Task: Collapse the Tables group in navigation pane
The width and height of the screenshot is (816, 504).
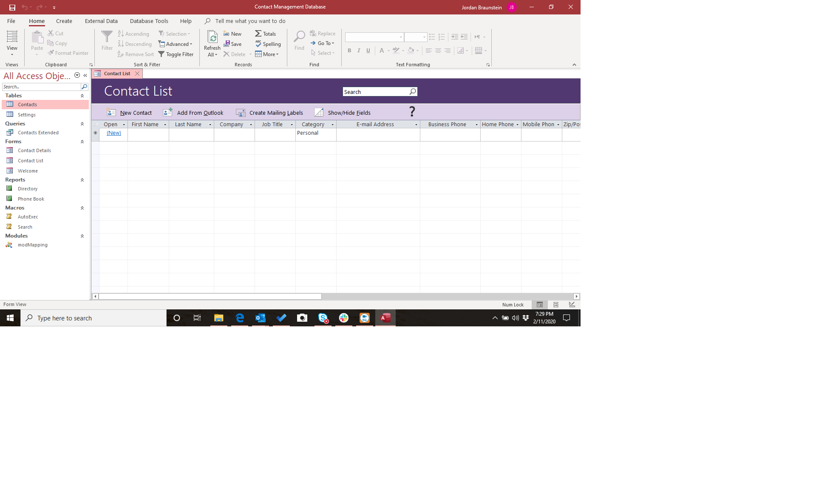Action: [x=82, y=96]
